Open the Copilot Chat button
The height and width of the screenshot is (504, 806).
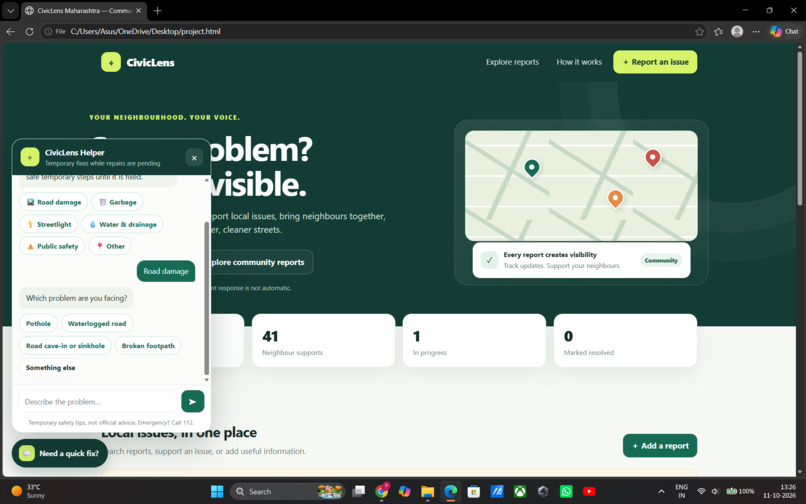784,31
